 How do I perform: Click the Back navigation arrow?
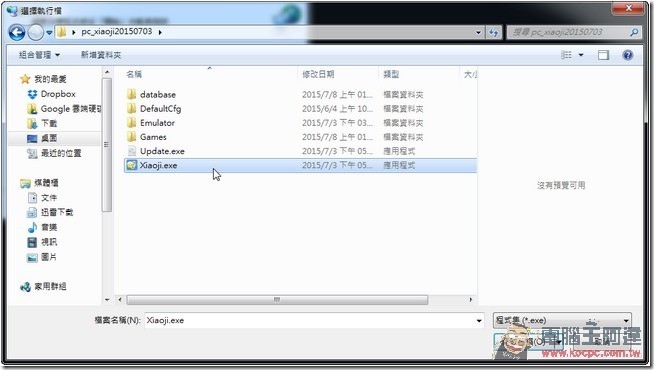click(x=17, y=32)
